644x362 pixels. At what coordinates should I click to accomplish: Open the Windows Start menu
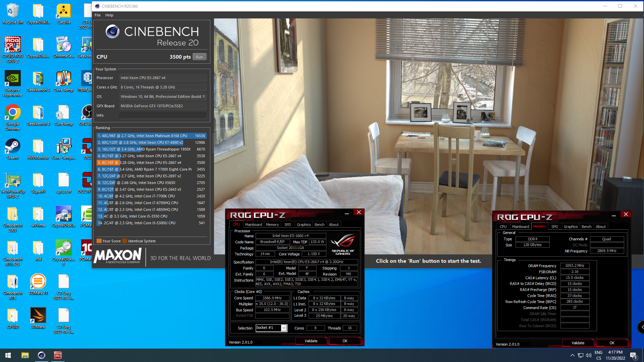coord(8,355)
